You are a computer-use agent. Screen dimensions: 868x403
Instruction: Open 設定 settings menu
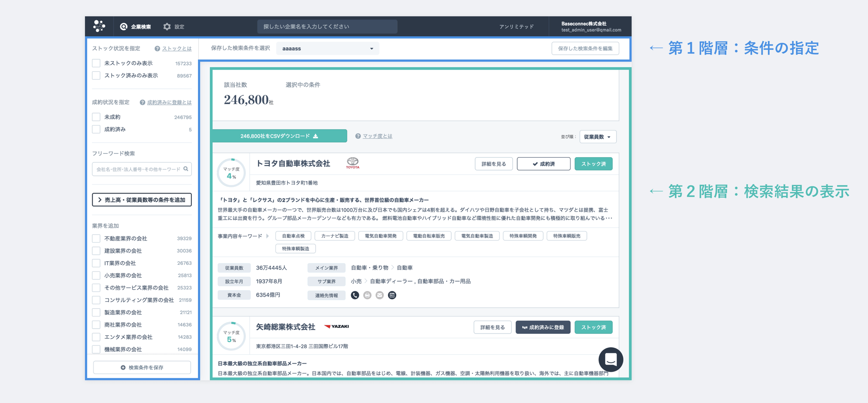pyautogui.click(x=174, y=27)
